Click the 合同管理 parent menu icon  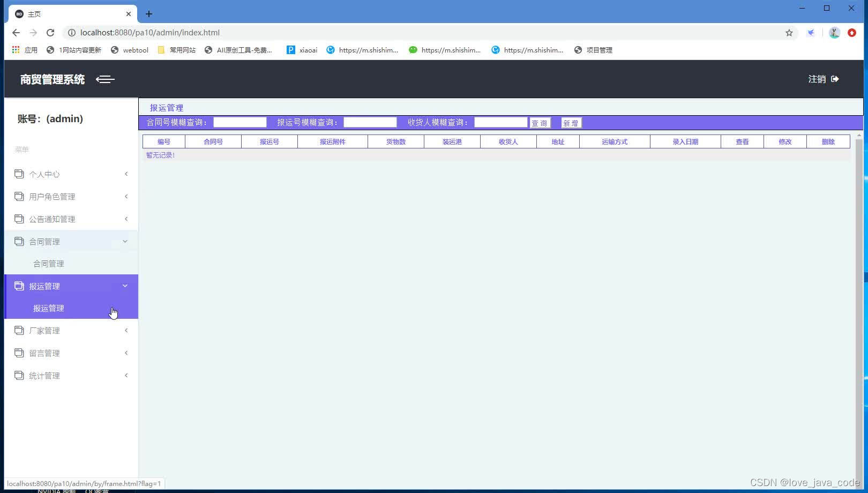[19, 241]
